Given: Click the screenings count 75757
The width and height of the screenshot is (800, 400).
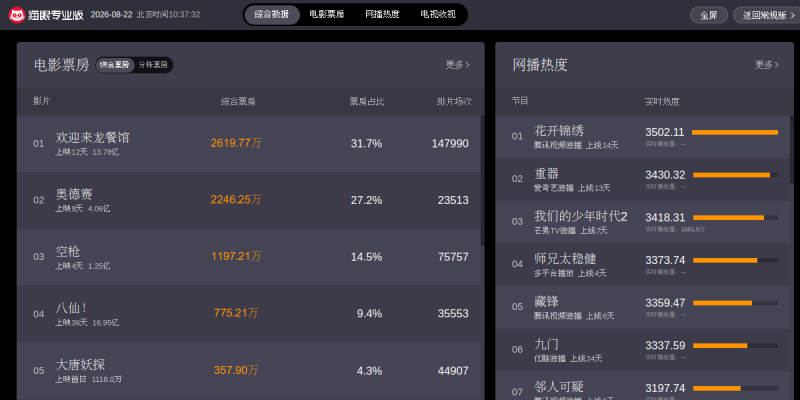Looking at the screenshot, I should 453,257.
